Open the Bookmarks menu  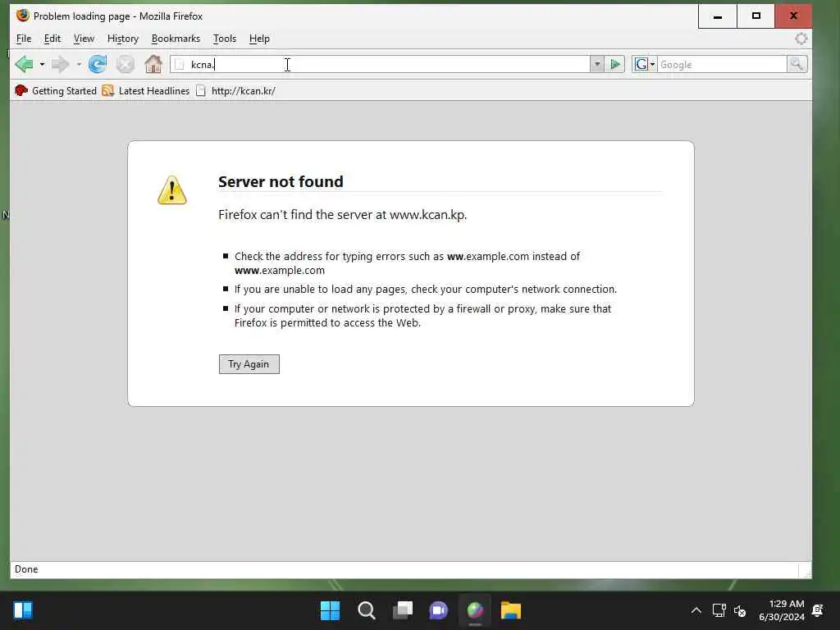[176, 39]
